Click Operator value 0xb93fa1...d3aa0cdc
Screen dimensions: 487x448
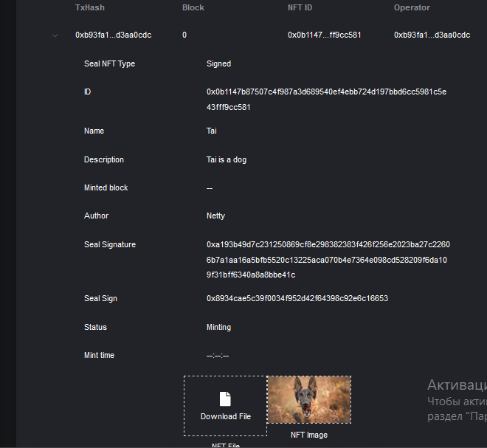pyautogui.click(x=432, y=35)
